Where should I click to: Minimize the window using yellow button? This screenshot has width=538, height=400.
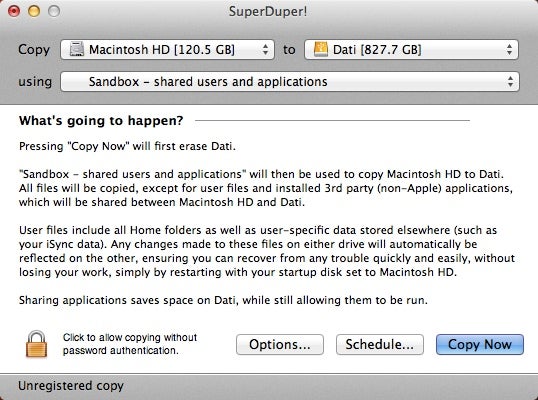click(x=34, y=11)
